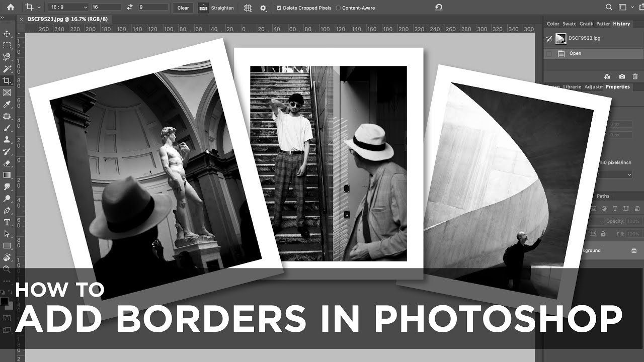Open the Adjustments panel tab
This screenshot has width=644, height=362.
[593, 86]
